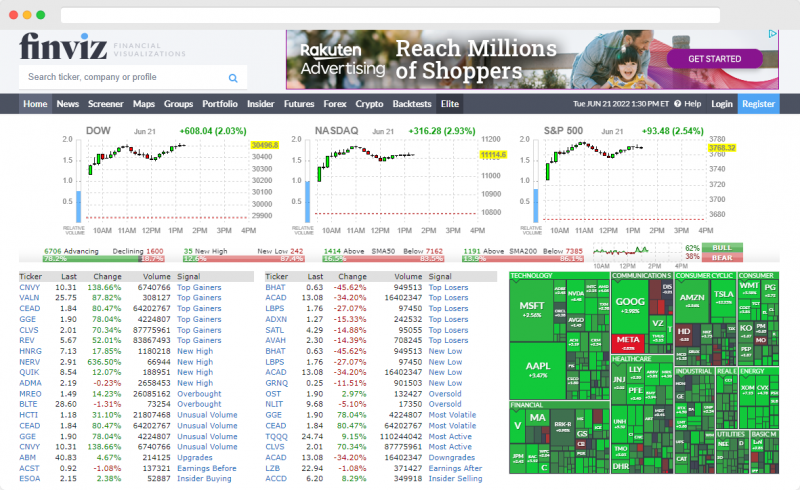This screenshot has width=800, height=490.
Task: Click the Insider Buying signal link
Action: click(x=204, y=479)
